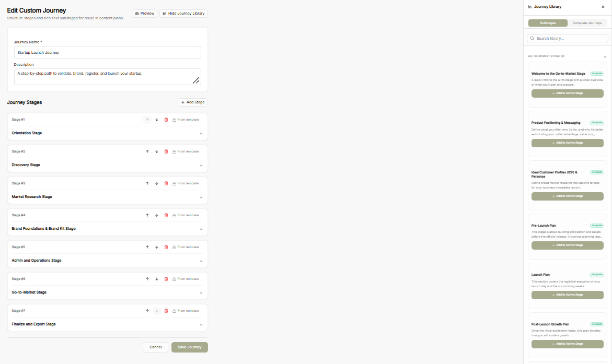Save the journey

click(190, 347)
